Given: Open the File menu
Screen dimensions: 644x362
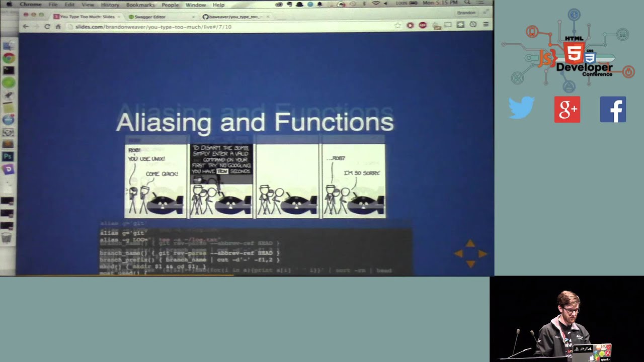Looking at the screenshot, I should point(53,5).
